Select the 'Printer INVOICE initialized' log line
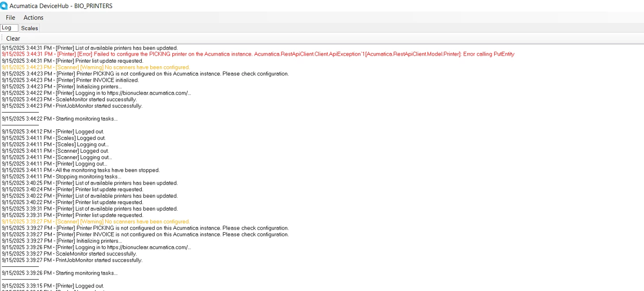 (x=70, y=80)
